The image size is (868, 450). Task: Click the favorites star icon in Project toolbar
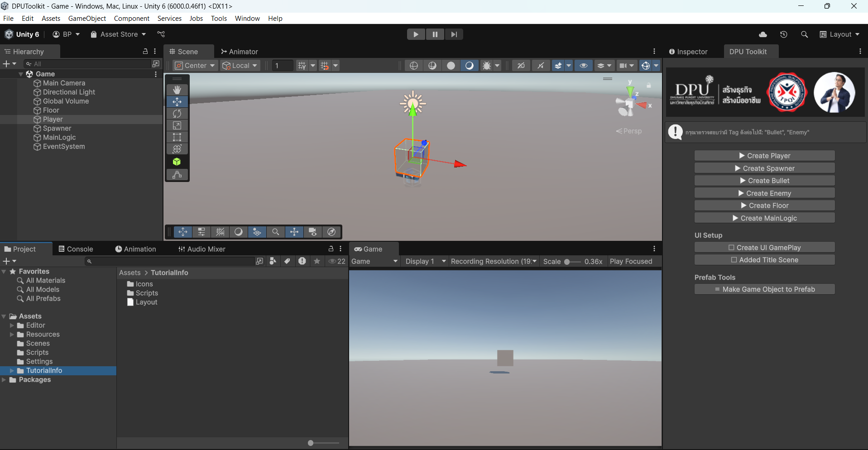(317, 261)
